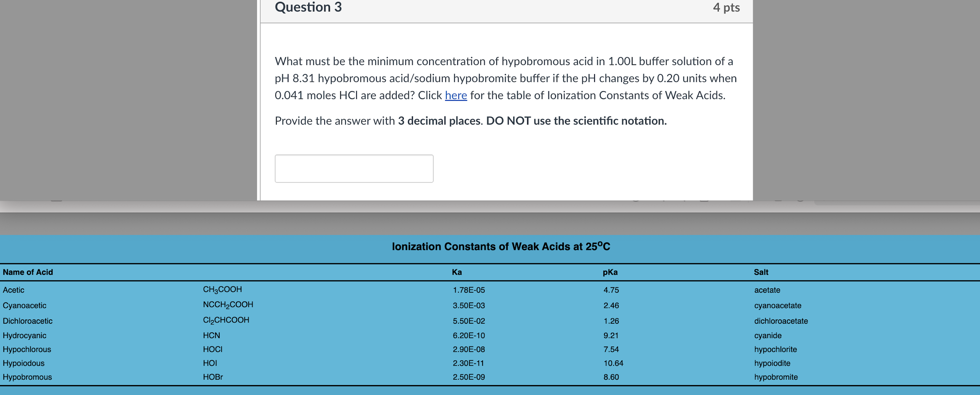Select the hypobromite salt entry
Screen dimensions: 980x395
click(x=776, y=377)
